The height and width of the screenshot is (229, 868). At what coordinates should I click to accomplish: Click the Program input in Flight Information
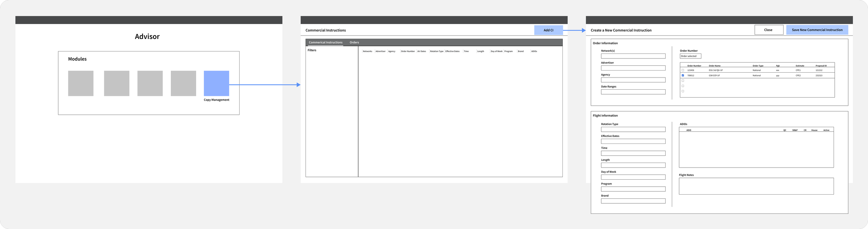pyautogui.click(x=633, y=189)
